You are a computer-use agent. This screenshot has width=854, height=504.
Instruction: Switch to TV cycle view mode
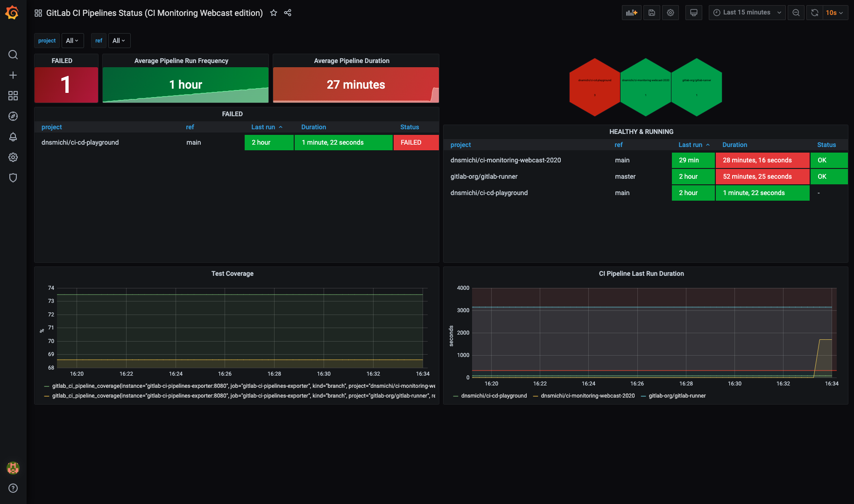click(x=694, y=13)
